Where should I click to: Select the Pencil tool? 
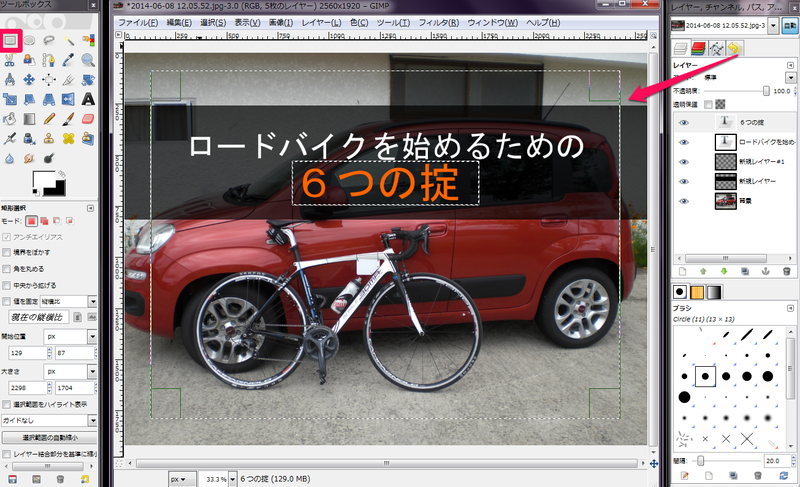49,119
